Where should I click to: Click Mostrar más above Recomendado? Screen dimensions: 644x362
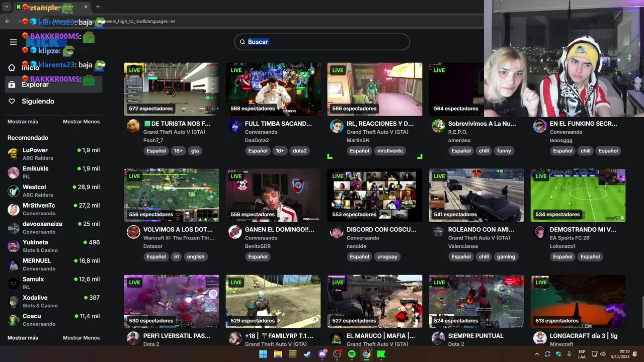(23, 122)
